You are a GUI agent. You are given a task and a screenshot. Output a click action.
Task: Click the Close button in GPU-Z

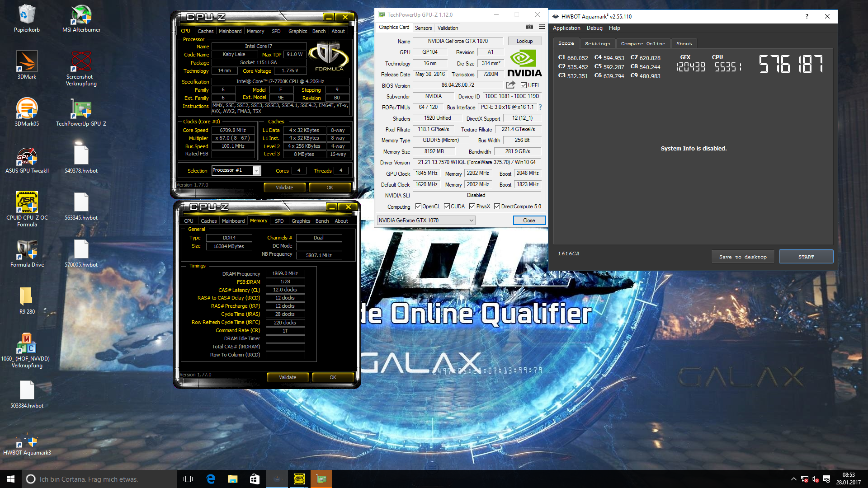click(x=529, y=221)
